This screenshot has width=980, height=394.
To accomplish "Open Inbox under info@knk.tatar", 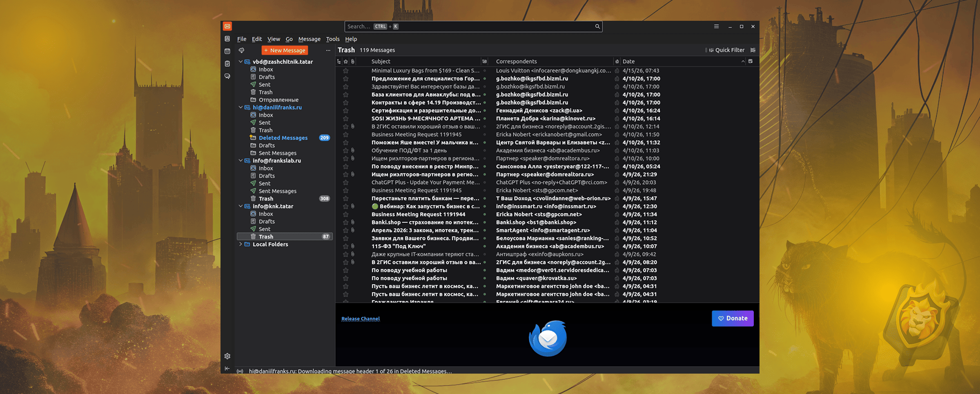I will 284,214.
